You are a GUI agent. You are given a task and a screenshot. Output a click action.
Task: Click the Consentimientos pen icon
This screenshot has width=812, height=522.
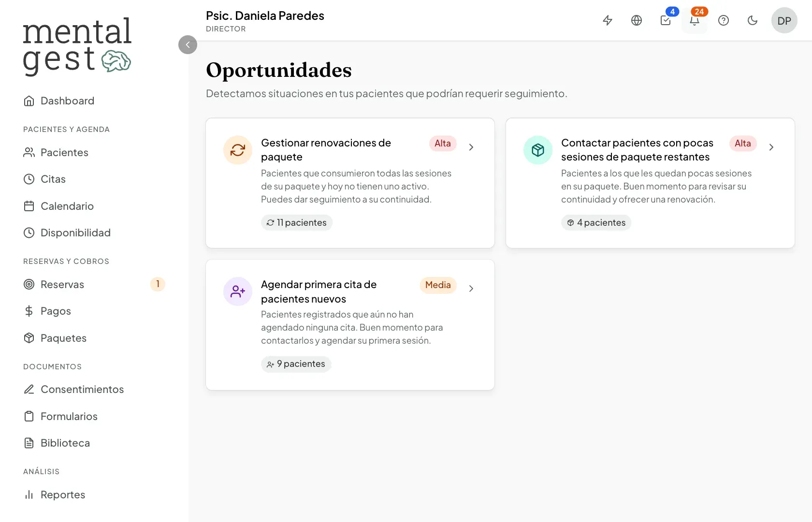(x=29, y=389)
